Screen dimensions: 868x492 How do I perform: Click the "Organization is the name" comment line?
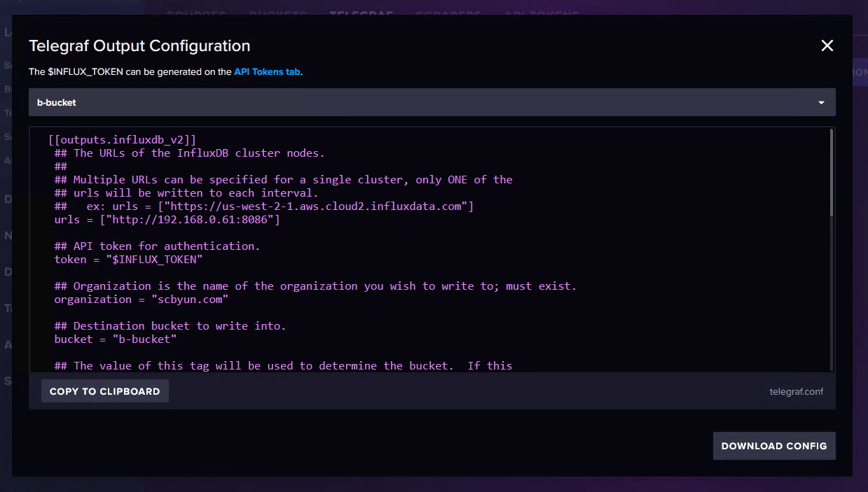pyautogui.click(x=315, y=286)
